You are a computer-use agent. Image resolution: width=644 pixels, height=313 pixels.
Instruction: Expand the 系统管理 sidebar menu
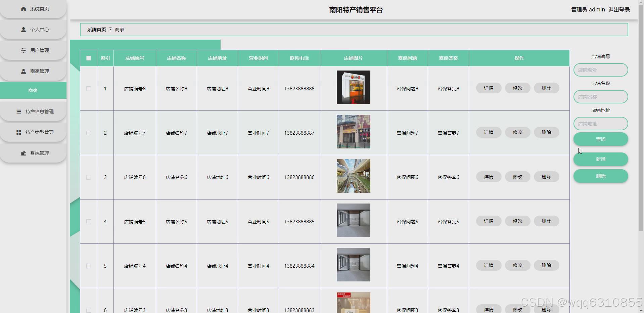(x=33, y=153)
